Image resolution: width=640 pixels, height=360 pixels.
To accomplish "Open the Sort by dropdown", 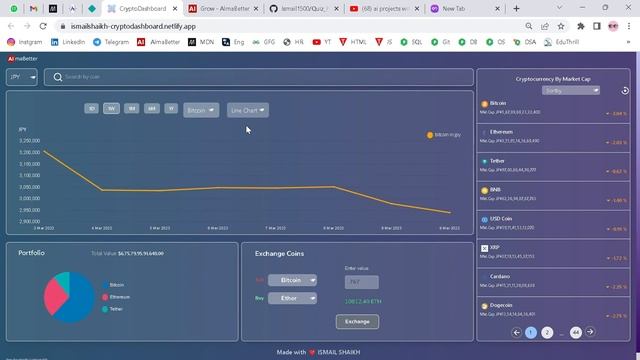I will pos(571,91).
